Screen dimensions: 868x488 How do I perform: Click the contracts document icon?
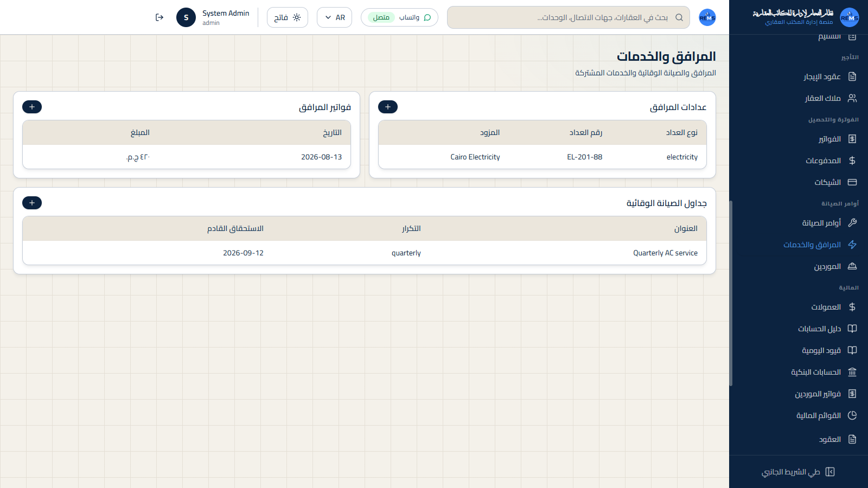852,439
